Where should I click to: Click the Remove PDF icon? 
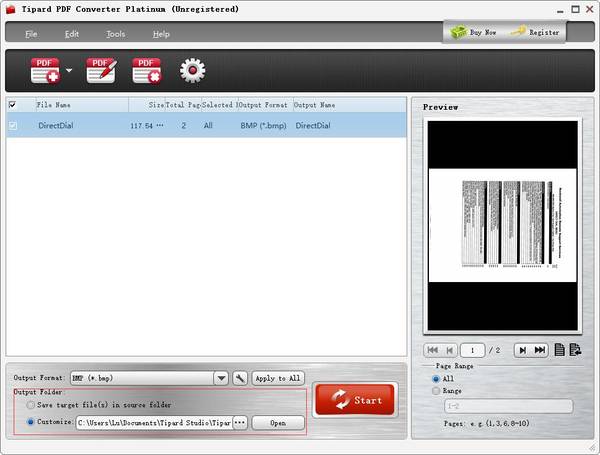click(147, 70)
